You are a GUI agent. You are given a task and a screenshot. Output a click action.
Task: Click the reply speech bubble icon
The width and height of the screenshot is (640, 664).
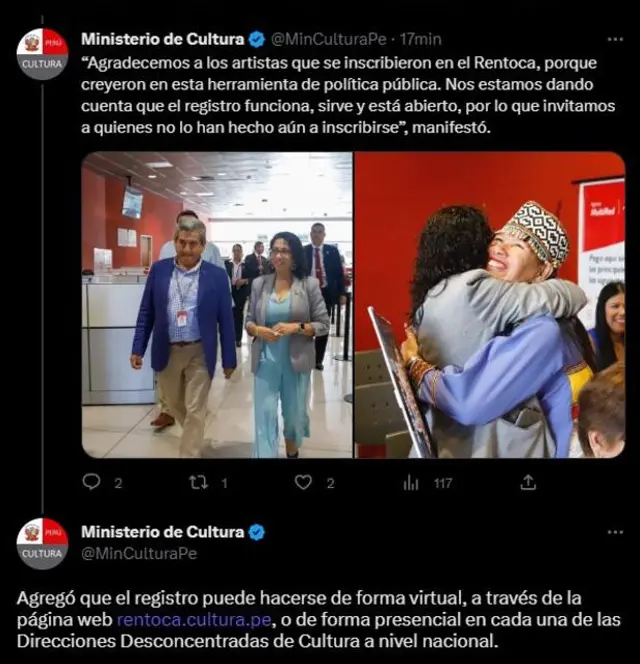(91, 482)
